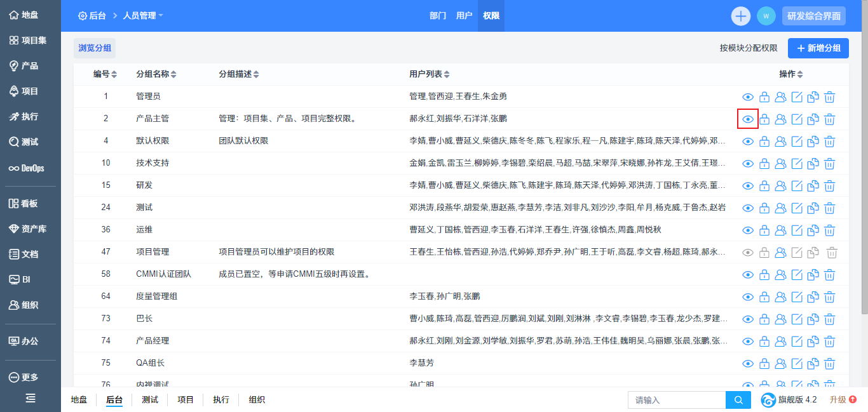Click the search magnifier button at bottom

click(738, 400)
